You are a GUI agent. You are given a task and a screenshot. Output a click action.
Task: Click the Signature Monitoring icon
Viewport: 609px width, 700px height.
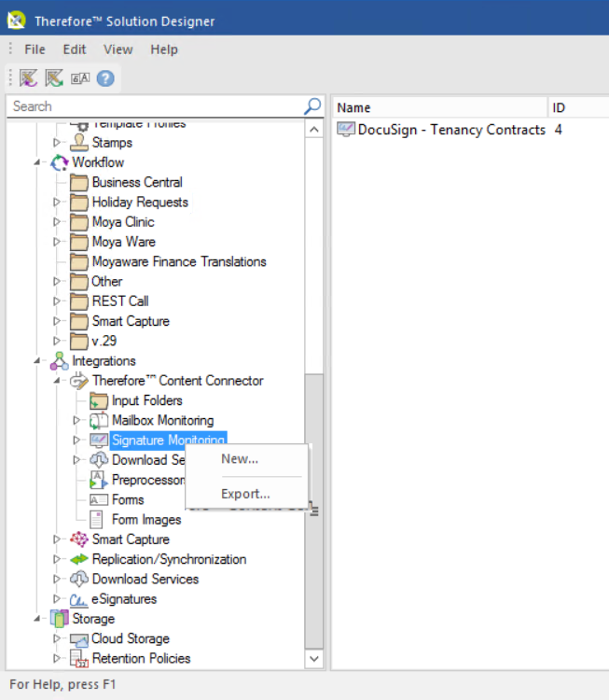point(99,441)
